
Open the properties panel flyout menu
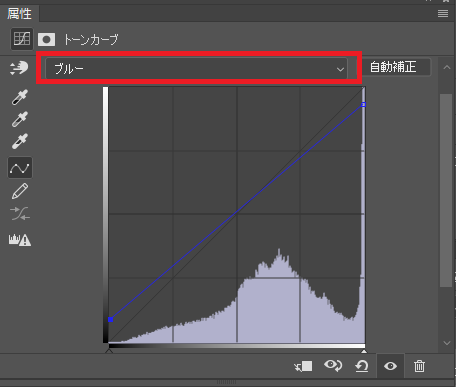point(443,13)
